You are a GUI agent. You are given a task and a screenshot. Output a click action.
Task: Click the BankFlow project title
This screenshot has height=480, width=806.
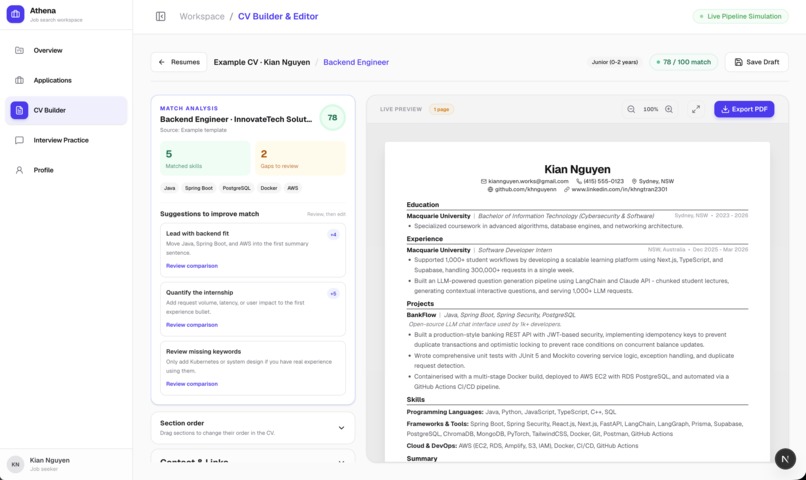point(421,315)
